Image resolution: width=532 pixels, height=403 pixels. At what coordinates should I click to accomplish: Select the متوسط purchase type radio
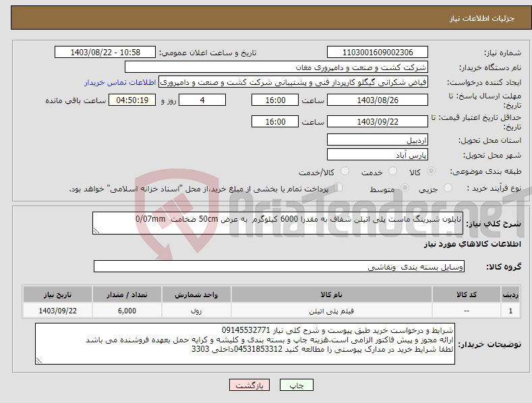tap(405, 188)
